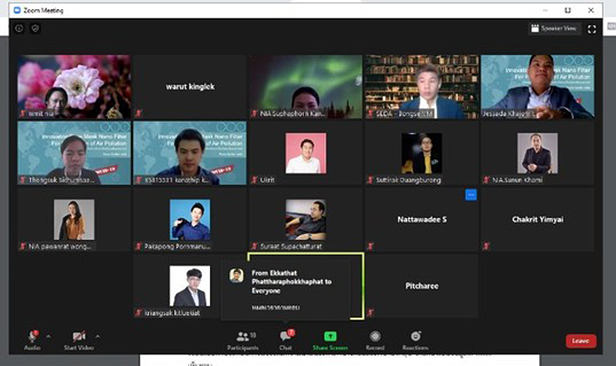Image resolution: width=616 pixels, height=366 pixels.
Task: Open the Chat panel
Action: pyautogui.click(x=286, y=340)
